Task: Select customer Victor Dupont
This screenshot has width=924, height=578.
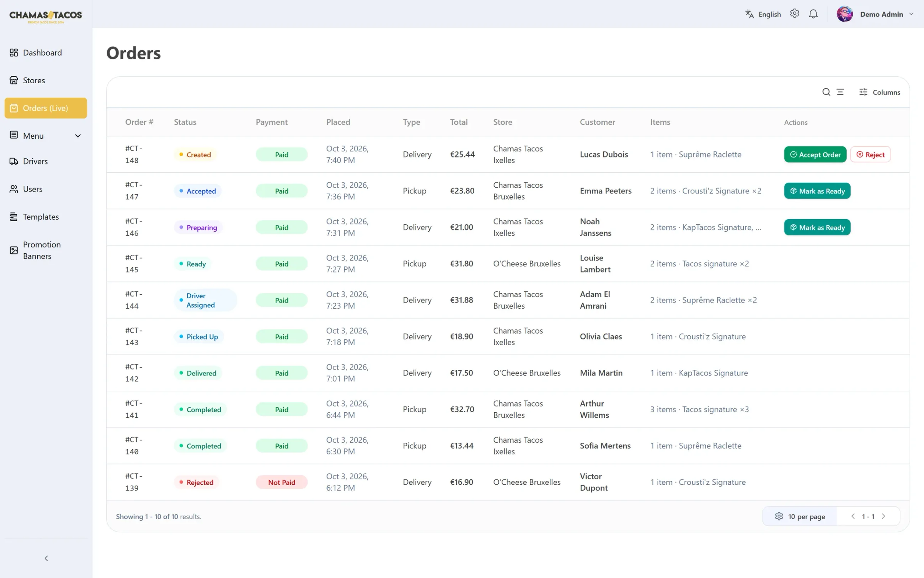Action: (x=594, y=482)
